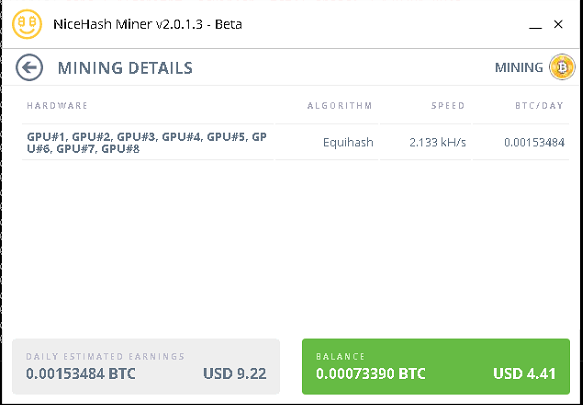This screenshot has width=583, height=405.
Task: Click the BTC/DAY column header
Action: (539, 106)
